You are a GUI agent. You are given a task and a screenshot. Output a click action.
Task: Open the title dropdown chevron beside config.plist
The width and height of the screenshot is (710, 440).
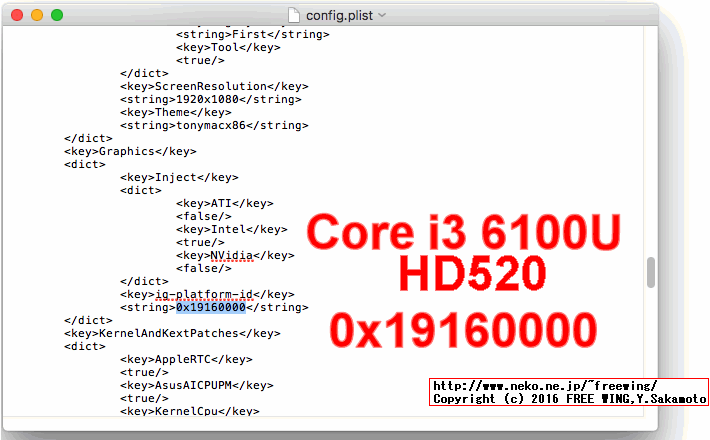tap(382, 16)
